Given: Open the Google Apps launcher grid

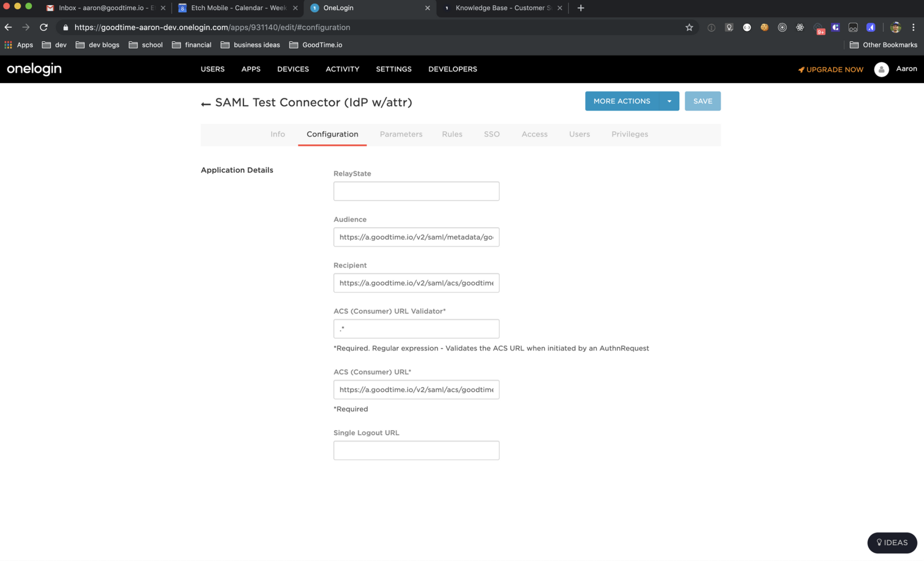Looking at the screenshot, I should click(8, 44).
